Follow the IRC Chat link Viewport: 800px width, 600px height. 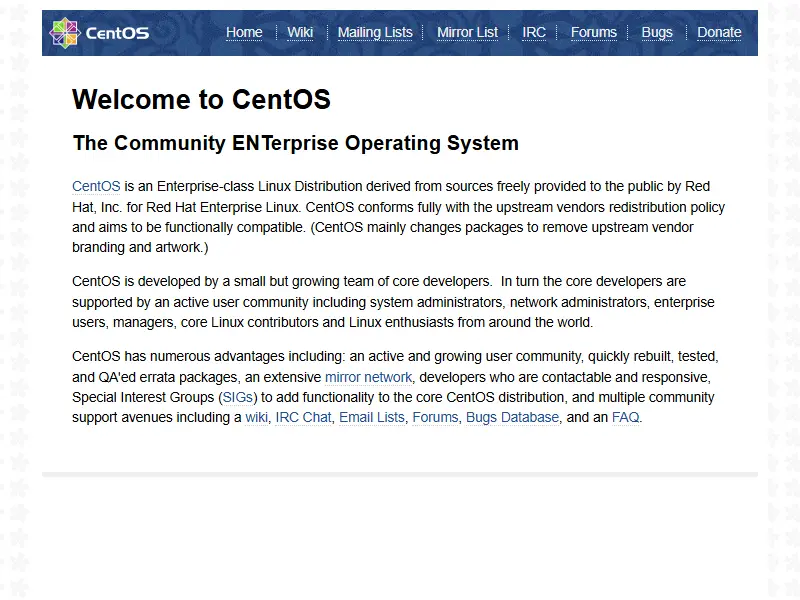coord(303,417)
